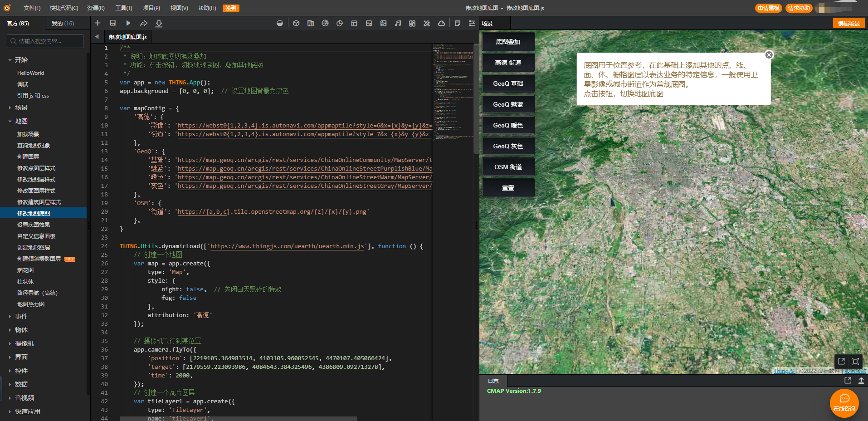Open the 3D model cube resource icon
This screenshot has height=421, width=868.
point(296,23)
